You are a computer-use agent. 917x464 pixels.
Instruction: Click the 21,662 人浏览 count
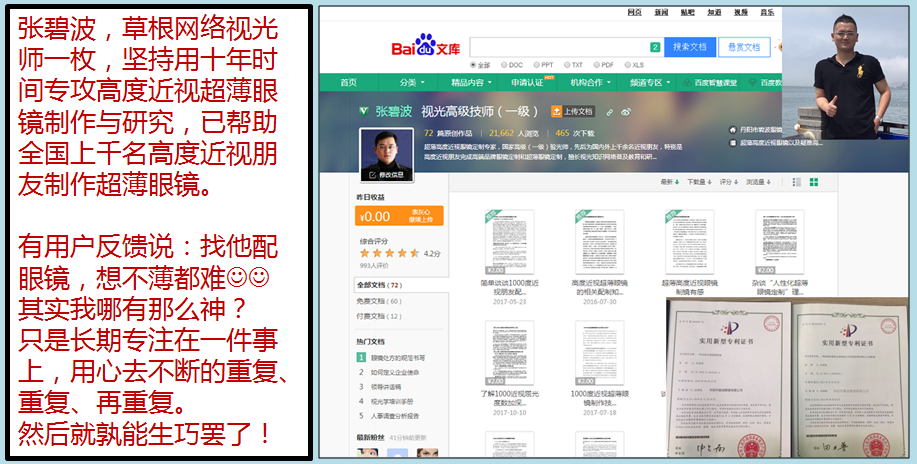tap(514, 133)
